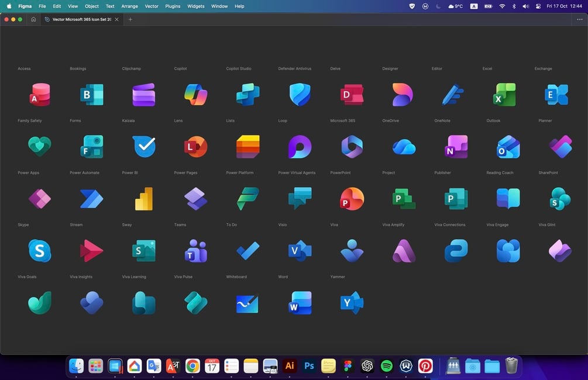Open Spotify from the Dock

click(386, 366)
